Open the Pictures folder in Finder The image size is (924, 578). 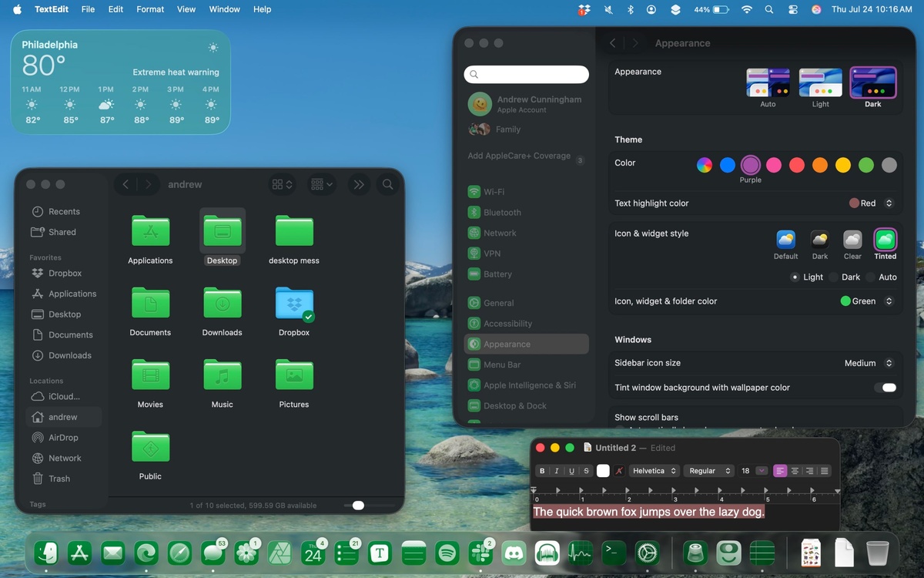pyautogui.click(x=294, y=375)
